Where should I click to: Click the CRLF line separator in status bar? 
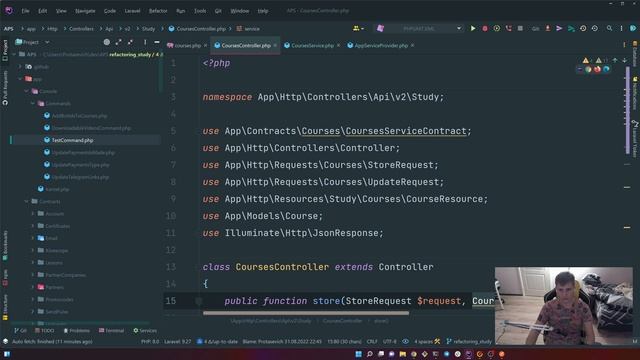372,341
